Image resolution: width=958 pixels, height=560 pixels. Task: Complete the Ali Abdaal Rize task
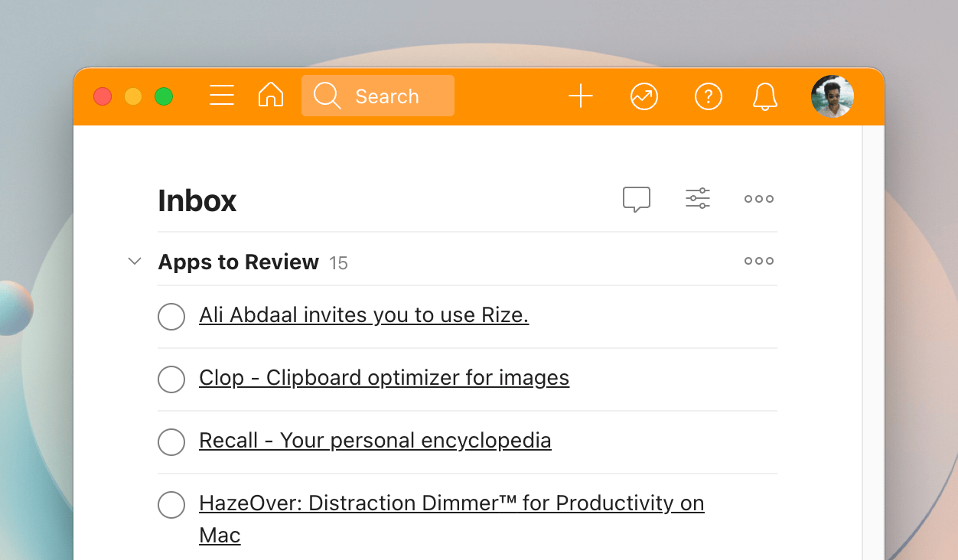click(x=171, y=316)
